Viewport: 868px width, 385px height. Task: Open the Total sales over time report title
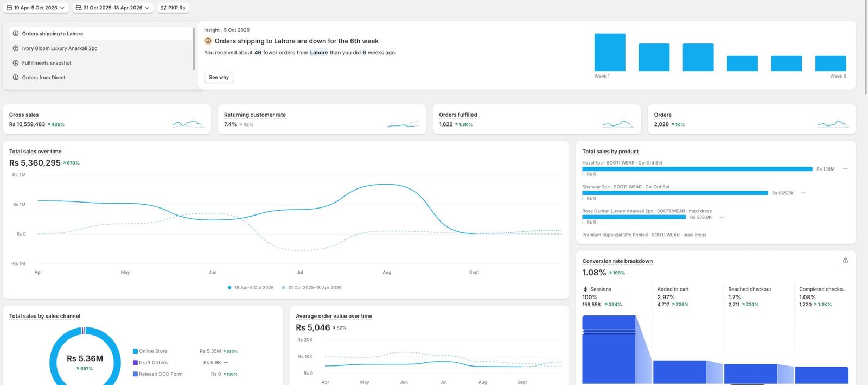pyautogui.click(x=35, y=152)
